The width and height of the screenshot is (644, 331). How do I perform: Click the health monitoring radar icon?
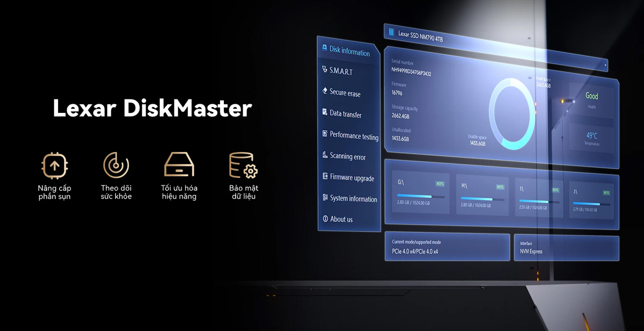tap(116, 165)
